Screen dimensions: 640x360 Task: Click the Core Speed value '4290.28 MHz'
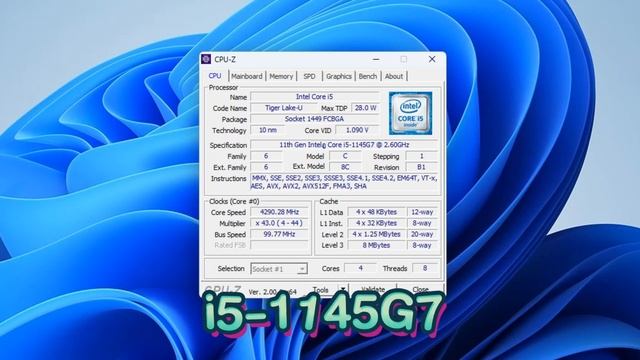(x=280, y=212)
